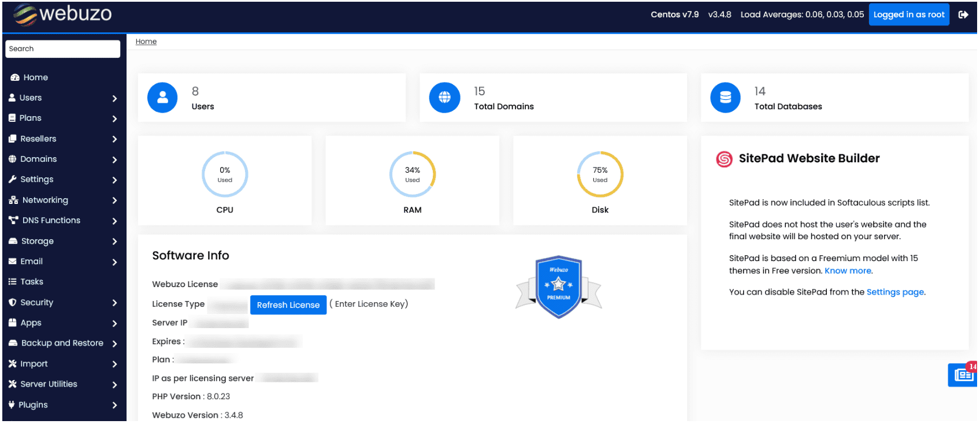Expand the Plans menu chevron
980x424 pixels.
coord(114,118)
